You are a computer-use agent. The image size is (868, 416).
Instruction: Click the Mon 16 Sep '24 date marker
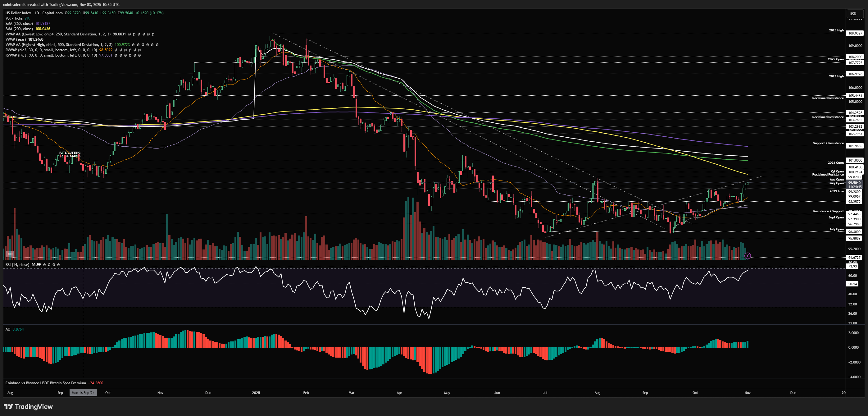click(x=83, y=393)
